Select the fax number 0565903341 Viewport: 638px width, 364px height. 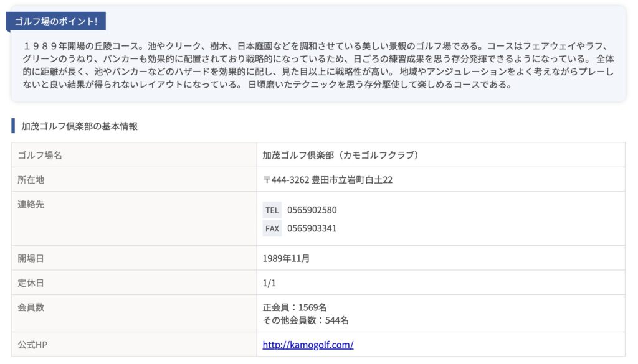312,228
